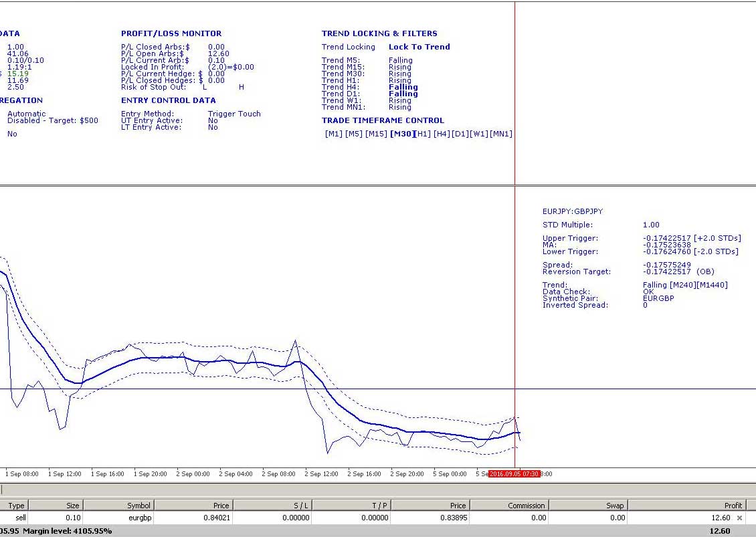The image size is (756, 537).
Task: Choose the M15 timeframe button
Action: coord(376,134)
